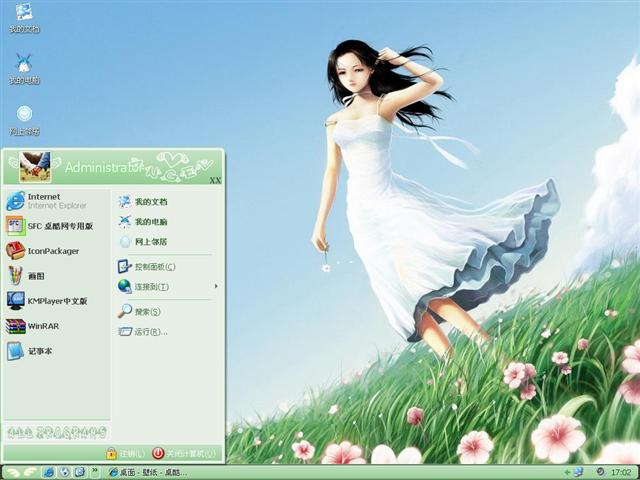This screenshot has width=640, height=480.
Task: Select the 我的电脑 desktop icon
Action: click(24, 68)
